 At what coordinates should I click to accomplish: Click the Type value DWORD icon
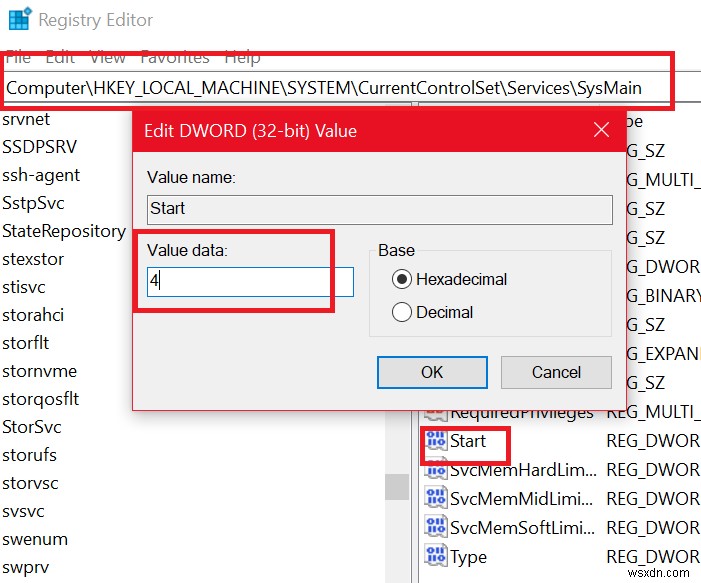(x=435, y=557)
